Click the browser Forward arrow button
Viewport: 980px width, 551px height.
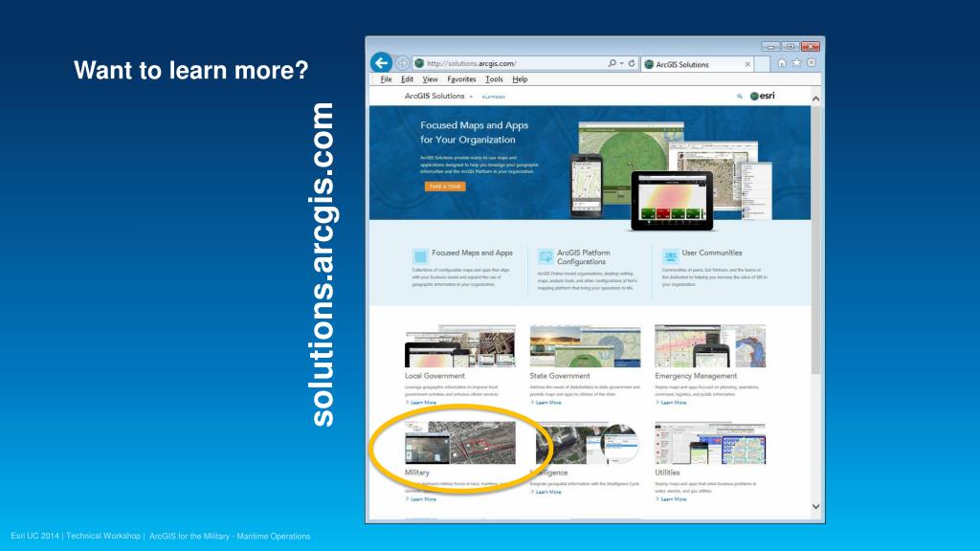[402, 63]
